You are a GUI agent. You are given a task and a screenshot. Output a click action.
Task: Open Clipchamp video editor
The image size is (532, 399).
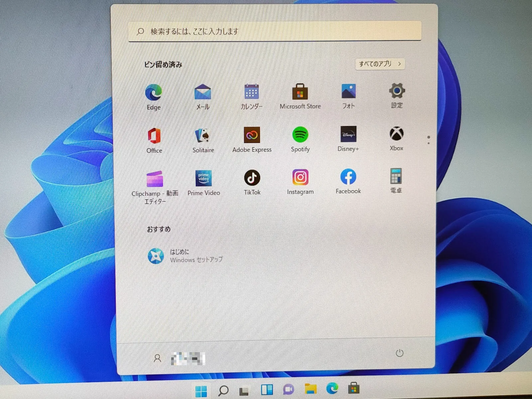[x=155, y=187]
